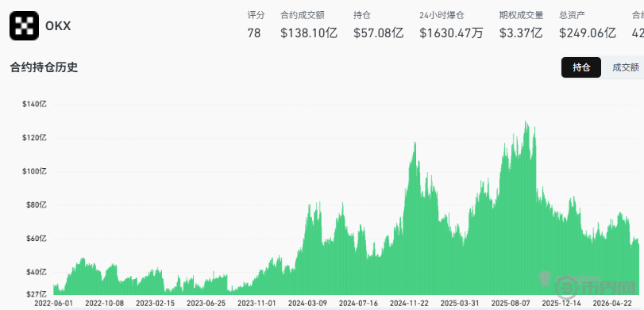Click the $140亿 y-axis label
The height and width of the screenshot is (310, 644).
[x=34, y=104]
